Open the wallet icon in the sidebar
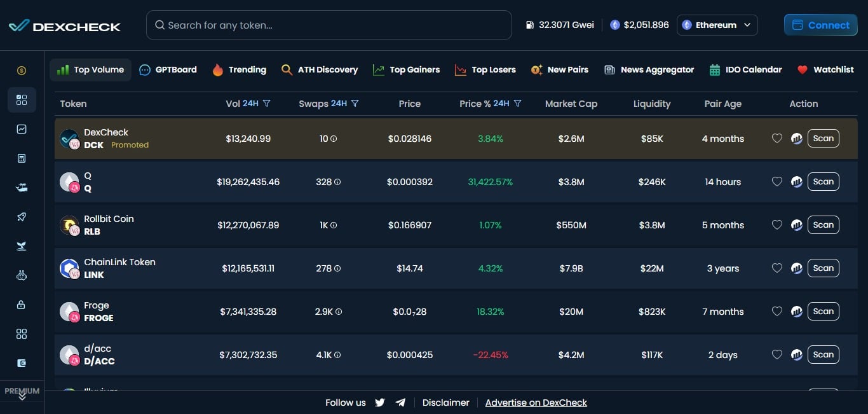Screen dimensions: 868x414 [x=22, y=363]
